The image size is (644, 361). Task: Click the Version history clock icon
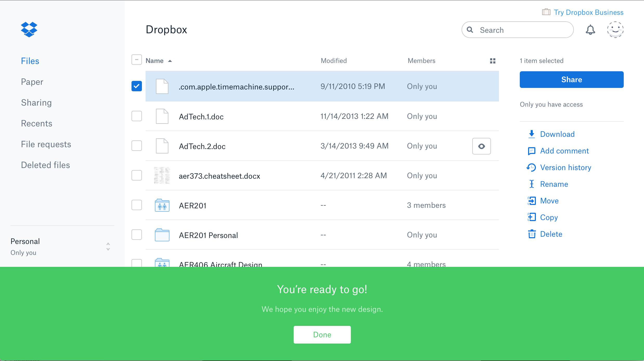click(531, 167)
